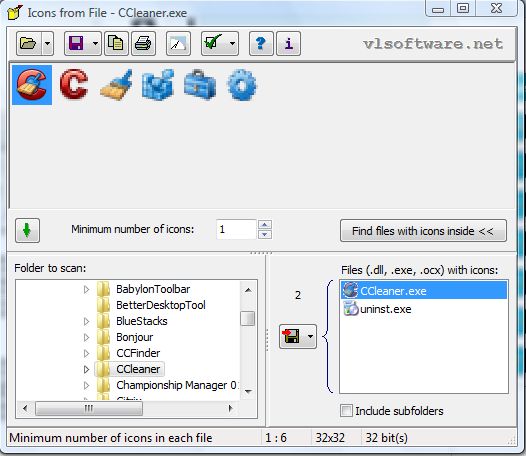
Task: Select the Bonjour folder
Action: click(135, 337)
